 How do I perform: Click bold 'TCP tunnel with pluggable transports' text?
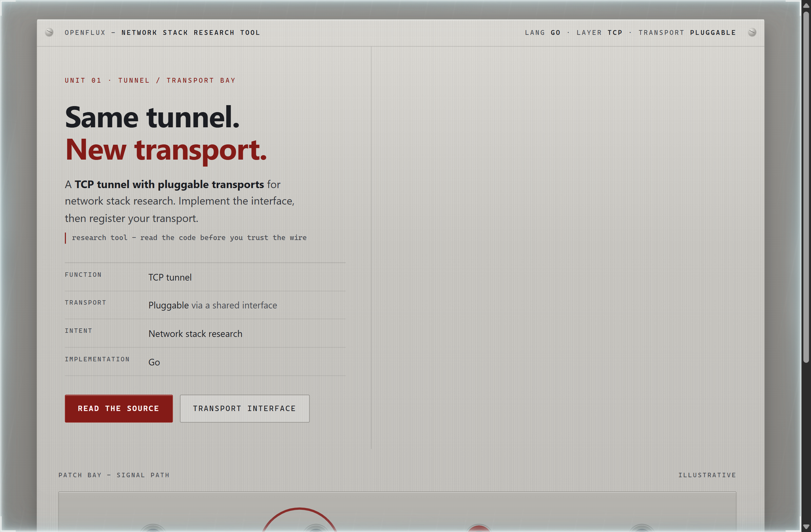click(169, 185)
